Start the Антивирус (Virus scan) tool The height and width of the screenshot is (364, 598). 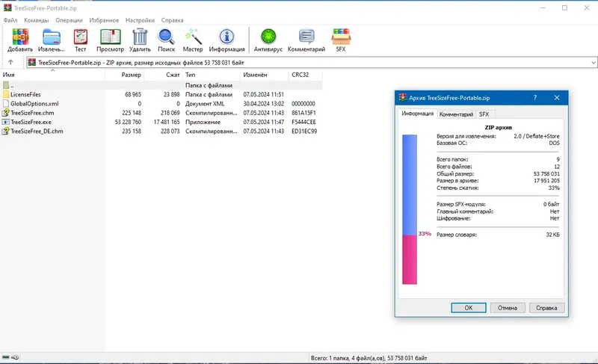click(x=268, y=37)
